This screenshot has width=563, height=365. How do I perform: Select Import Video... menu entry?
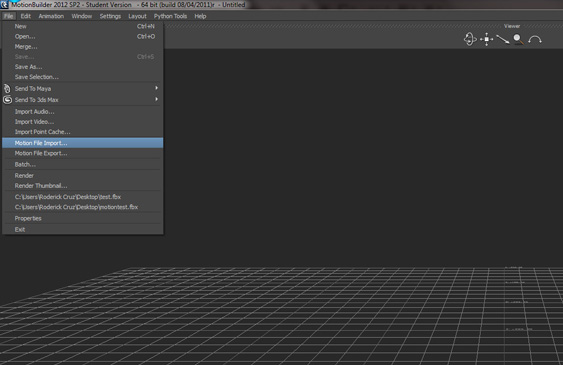click(x=83, y=122)
